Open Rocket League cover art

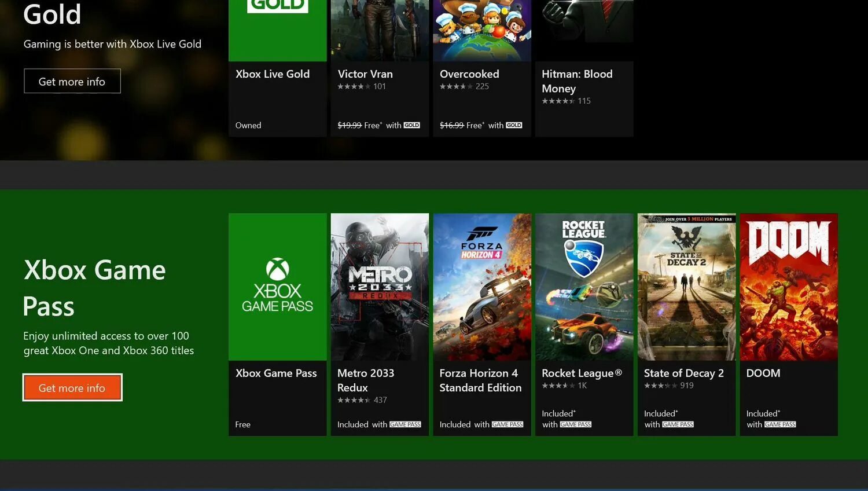(584, 287)
